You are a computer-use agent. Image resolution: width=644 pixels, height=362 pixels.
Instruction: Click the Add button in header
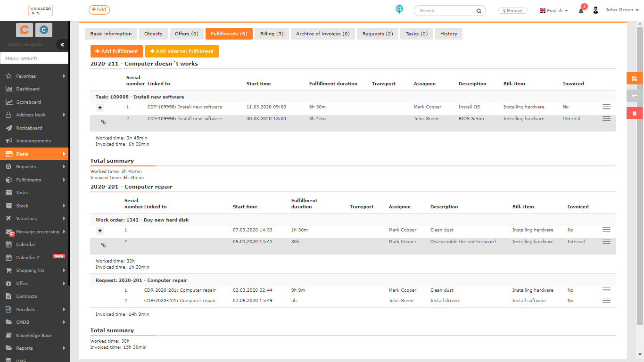coord(99,9)
